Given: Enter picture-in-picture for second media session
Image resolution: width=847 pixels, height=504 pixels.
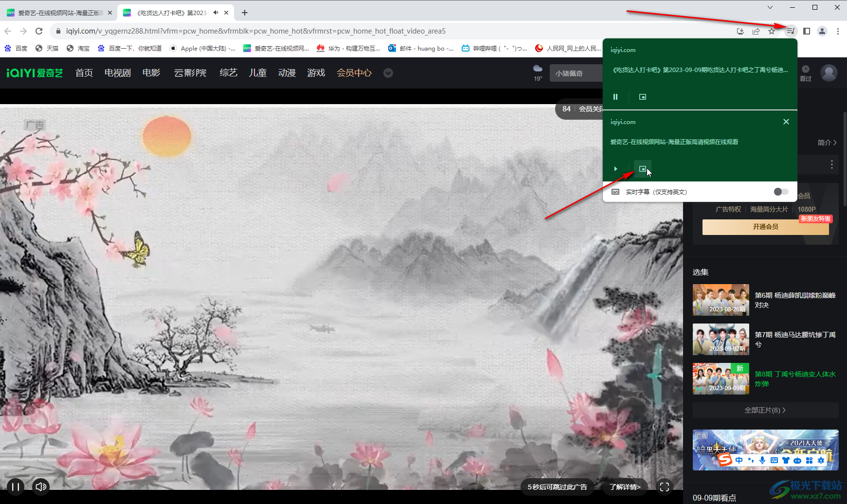Looking at the screenshot, I should 643,169.
